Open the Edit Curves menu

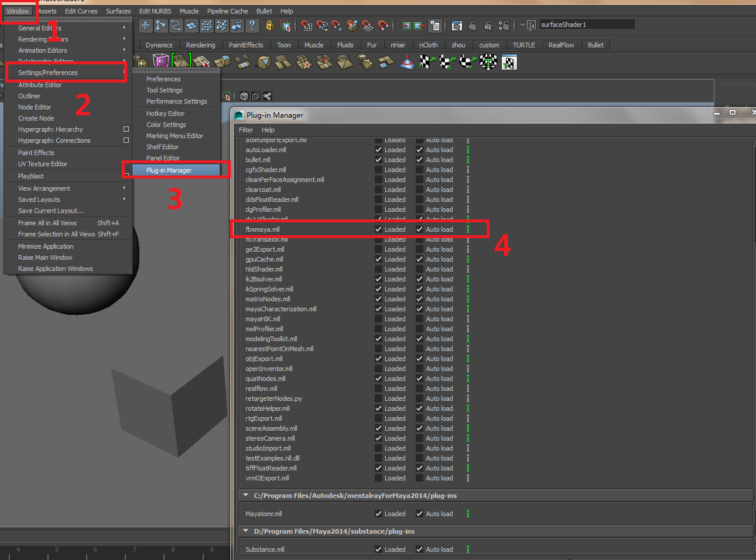tap(81, 11)
